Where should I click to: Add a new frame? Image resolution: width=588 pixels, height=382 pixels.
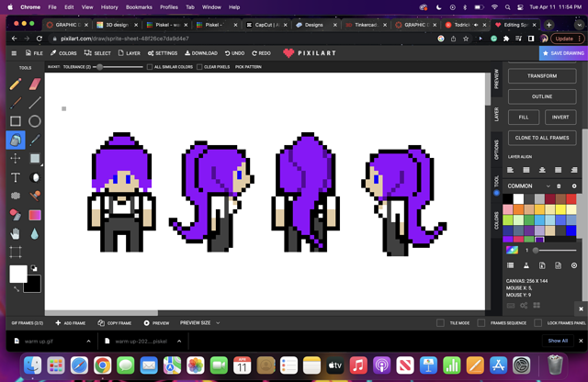(70, 323)
